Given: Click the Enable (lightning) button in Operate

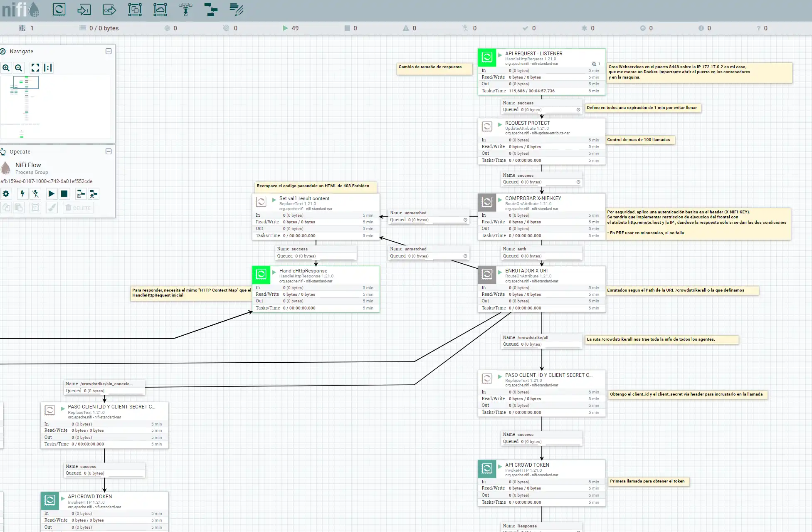Looking at the screenshot, I should [22, 193].
